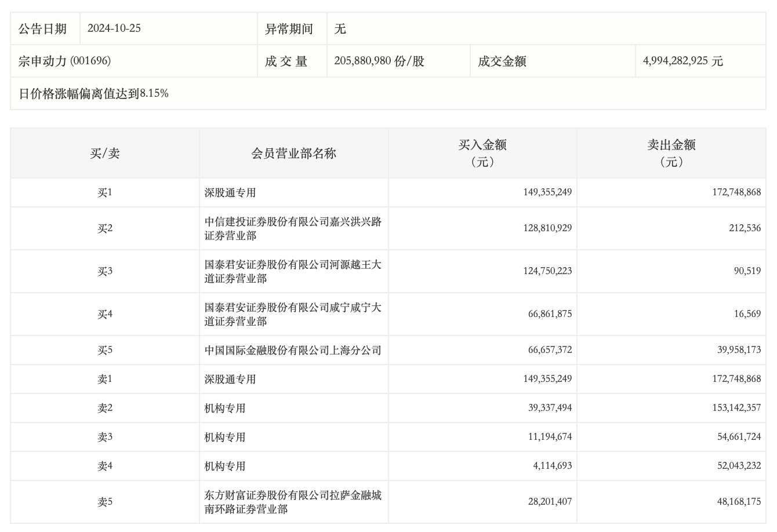This screenshot has width=777, height=532.
Task: Click the 买入金额 (元) column header
Action: coord(482,154)
